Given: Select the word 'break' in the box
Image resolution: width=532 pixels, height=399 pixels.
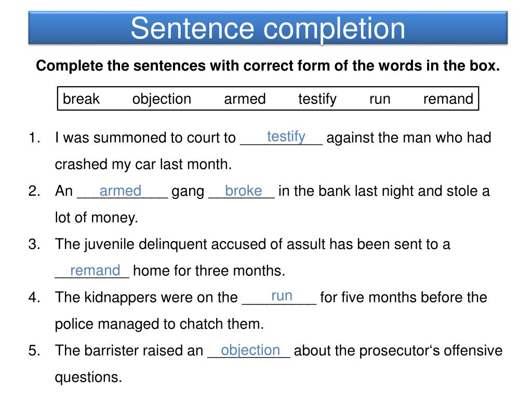Looking at the screenshot, I should pyautogui.click(x=81, y=99).
